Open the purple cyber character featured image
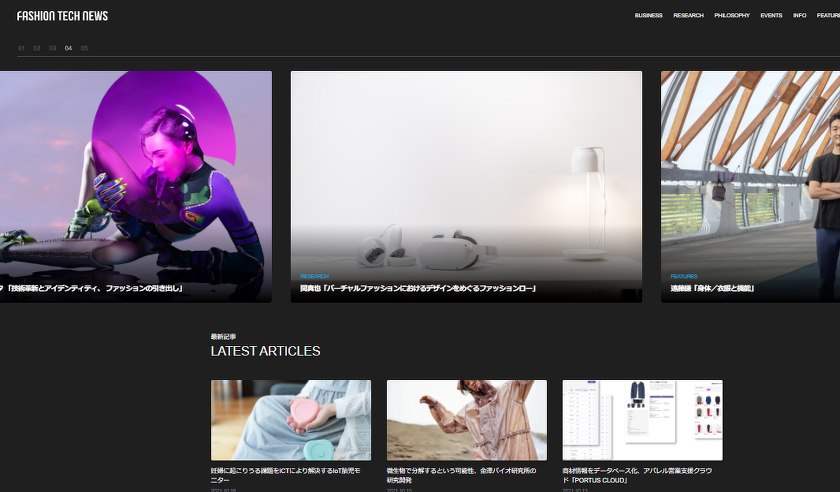Image resolution: width=840 pixels, height=492 pixels. [135, 170]
